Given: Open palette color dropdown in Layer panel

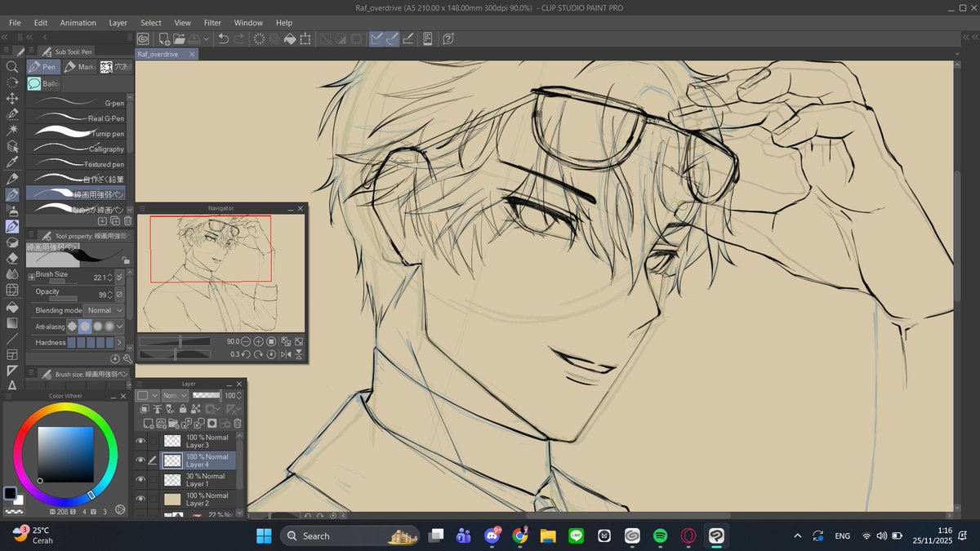Looking at the screenshot, I should point(149,395).
